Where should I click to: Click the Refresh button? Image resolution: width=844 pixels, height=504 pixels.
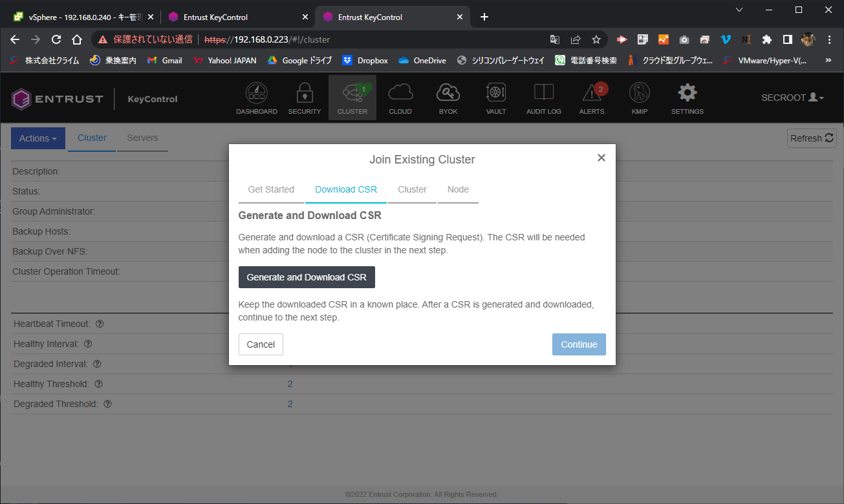point(812,138)
